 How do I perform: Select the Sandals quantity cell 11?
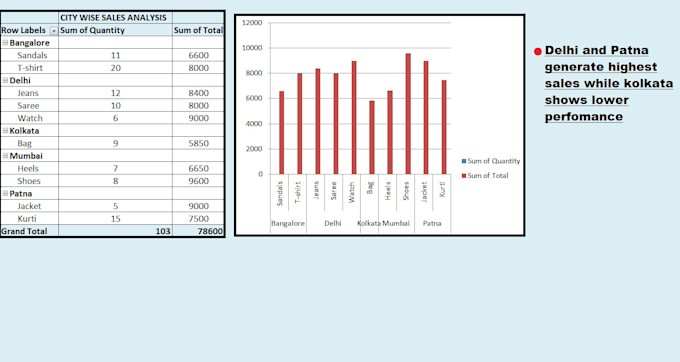(x=115, y=55)
